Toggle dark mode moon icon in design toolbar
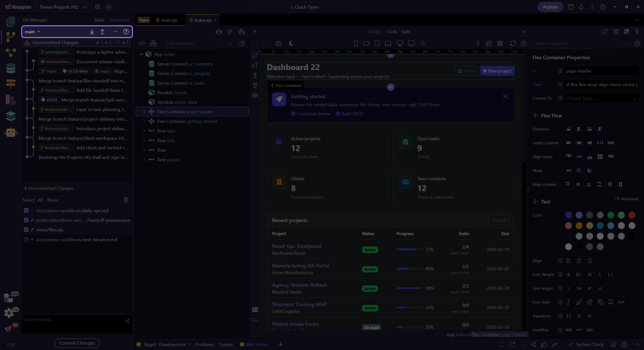This screenshot has width=644, height=350. 291,43
